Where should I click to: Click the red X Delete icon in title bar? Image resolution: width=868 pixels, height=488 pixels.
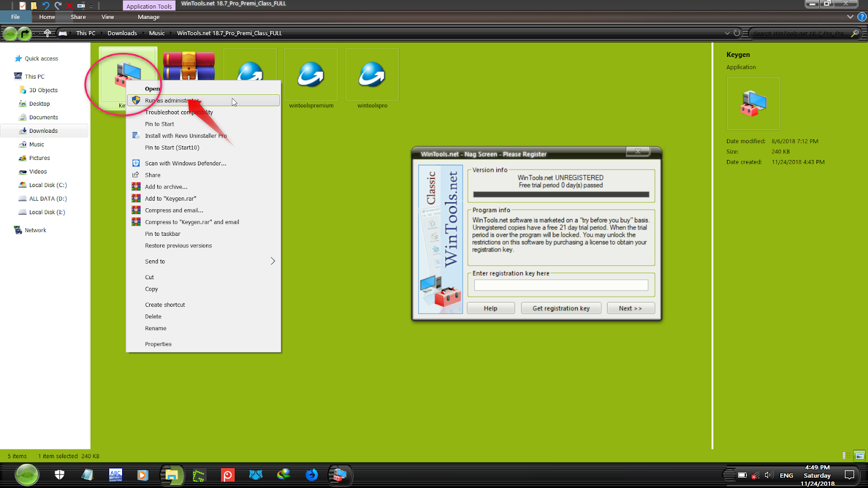click(69, 6)
